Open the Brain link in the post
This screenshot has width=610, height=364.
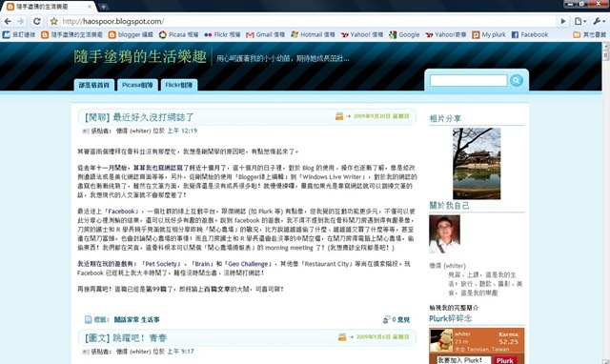coord(202,264)
